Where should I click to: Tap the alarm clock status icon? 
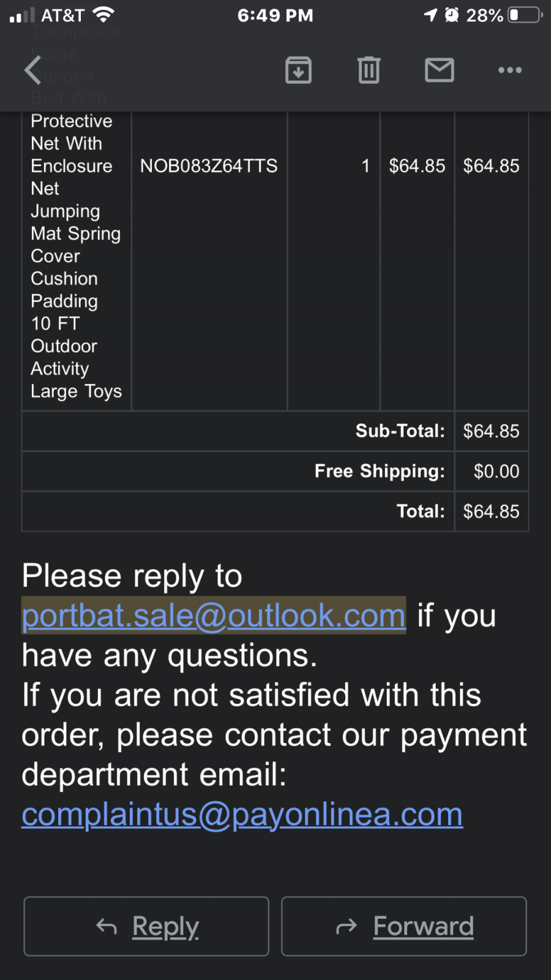(x=452, y=15)
